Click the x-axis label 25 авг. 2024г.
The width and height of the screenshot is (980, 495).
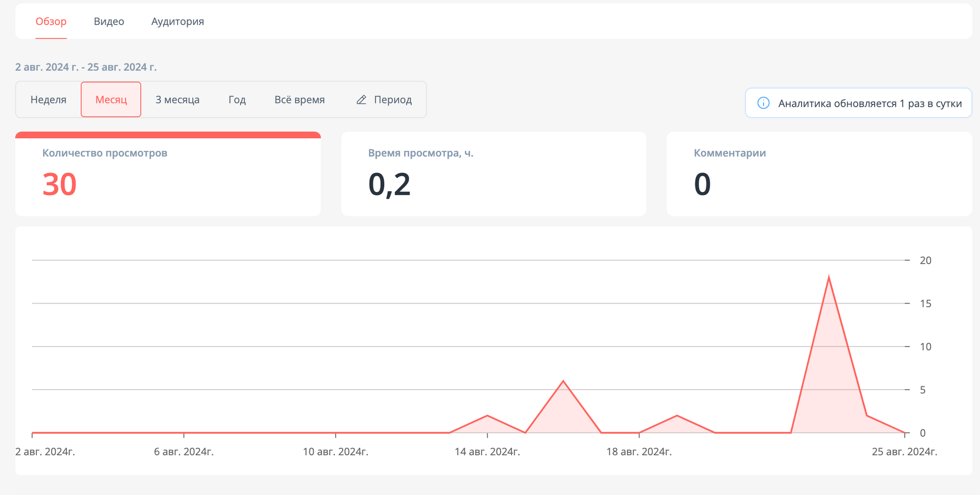click(904, 452)
